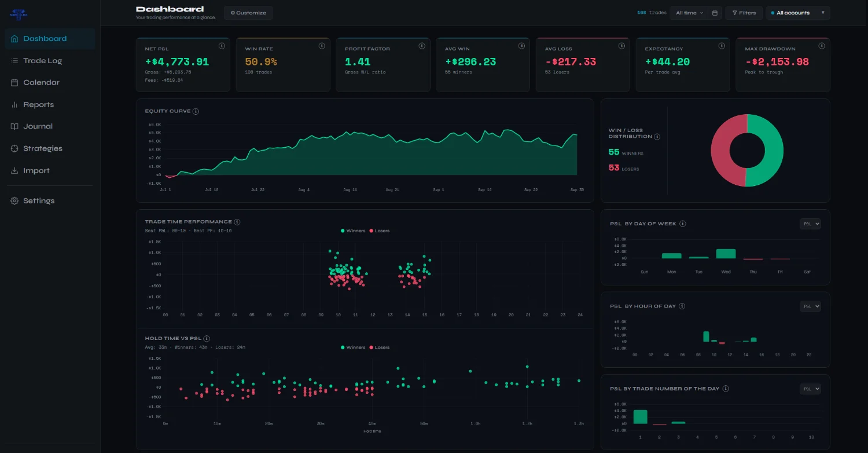This screenshot has height=453, width=868.
Task: Open P&L dropdown in Day of Week chart
Action: coord(810,224)
